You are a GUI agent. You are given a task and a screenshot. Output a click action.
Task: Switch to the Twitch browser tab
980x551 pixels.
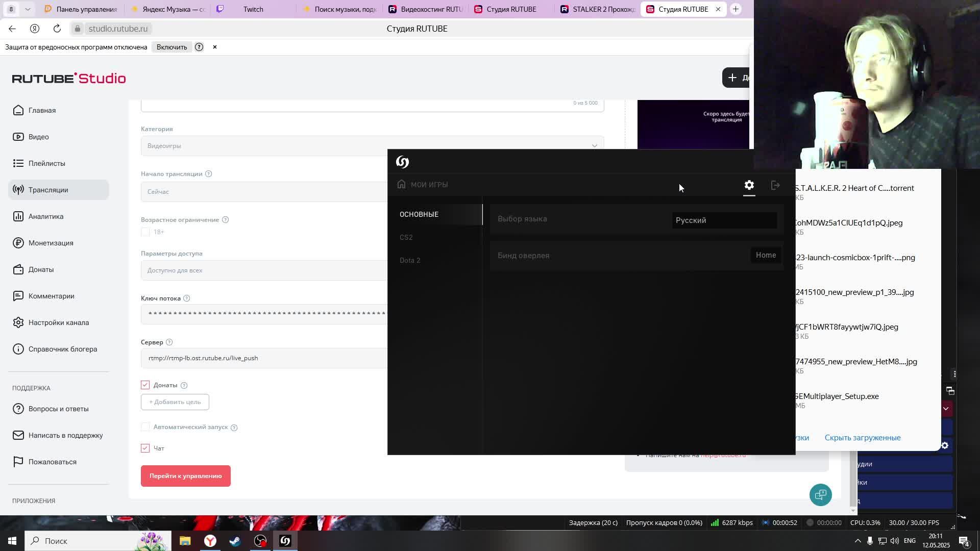tap(253, 9)
